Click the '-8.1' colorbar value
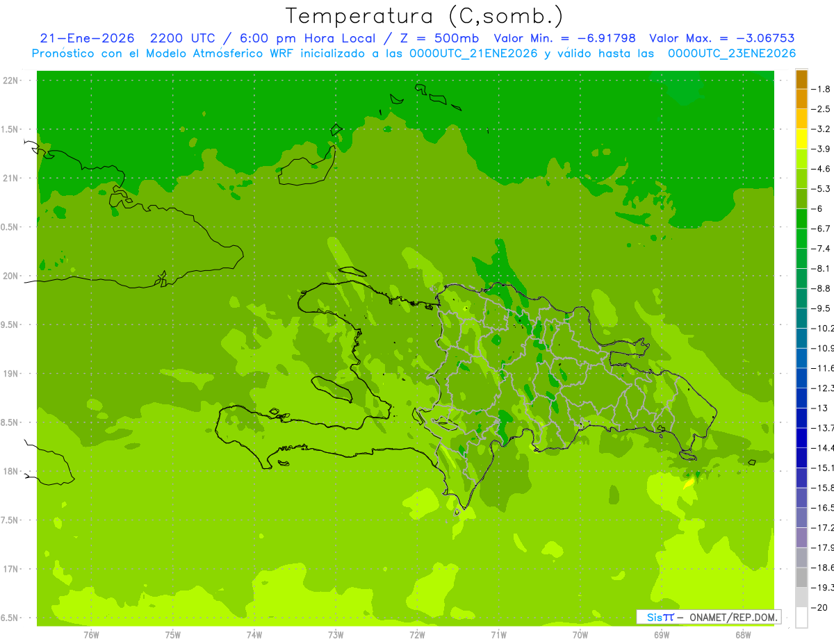834x644 pixels. [x=821, y=268]
